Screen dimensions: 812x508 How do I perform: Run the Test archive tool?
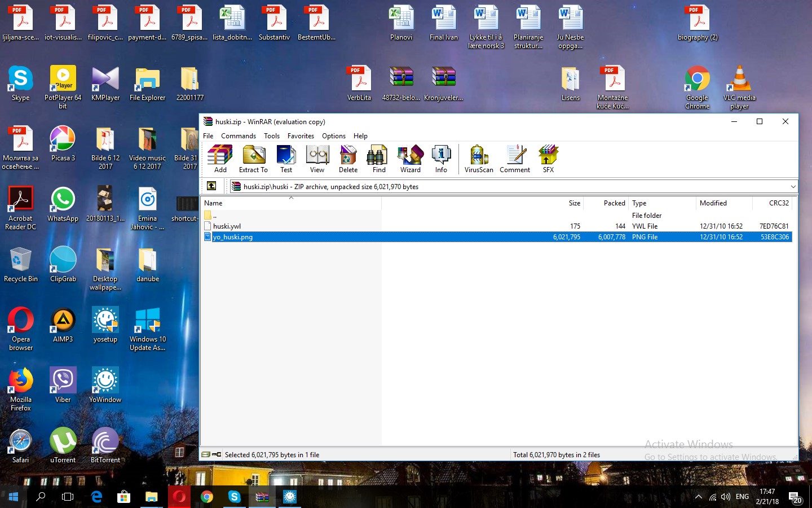tap(286, 159)
